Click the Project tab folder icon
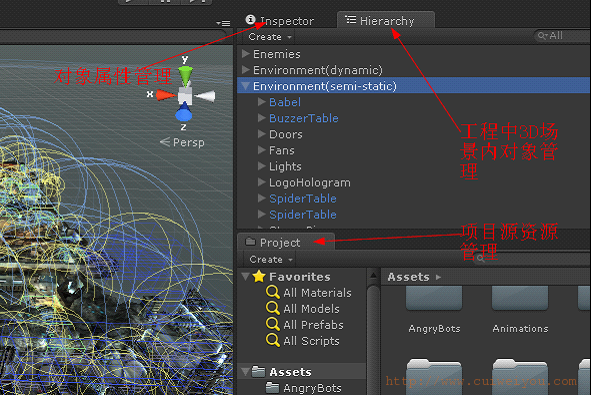Viewport: 591px width, 395px height. [250, 242]
